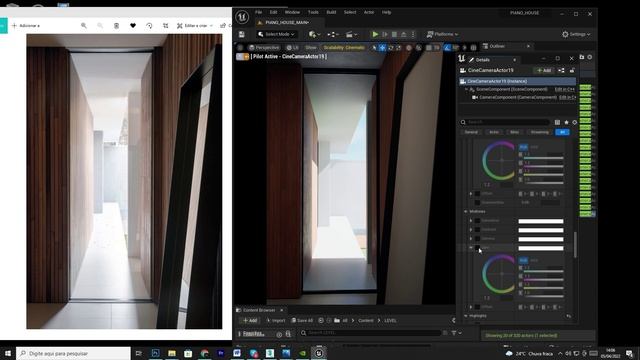Open Outliner settings gear icon

pos(590,57)
